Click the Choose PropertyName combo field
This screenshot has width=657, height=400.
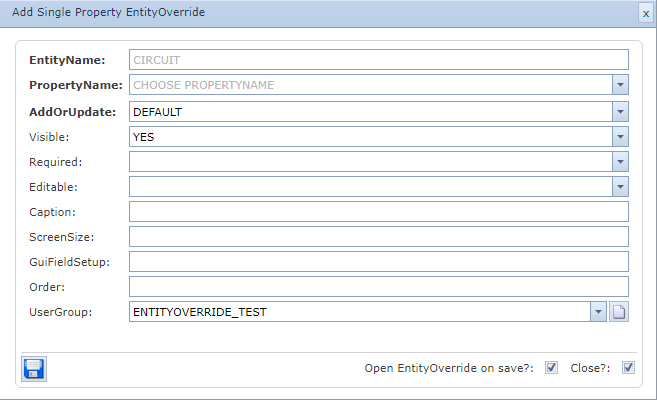370,86
